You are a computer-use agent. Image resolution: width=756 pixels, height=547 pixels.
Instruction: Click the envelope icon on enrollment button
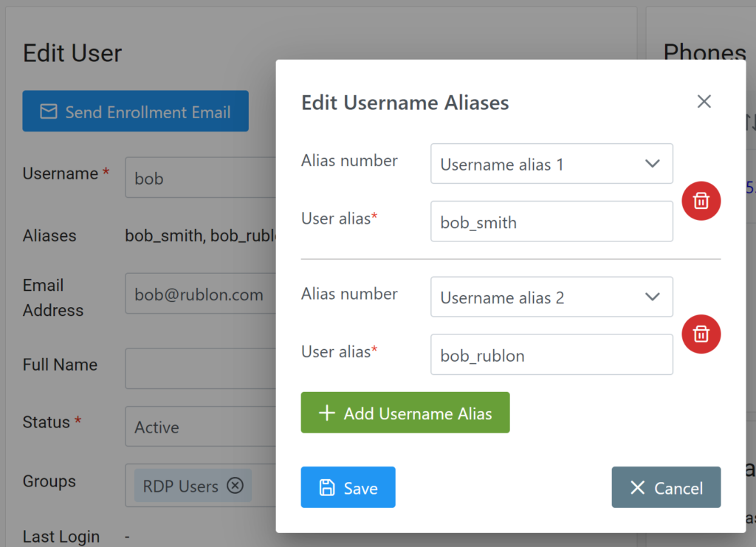(49, 111)
